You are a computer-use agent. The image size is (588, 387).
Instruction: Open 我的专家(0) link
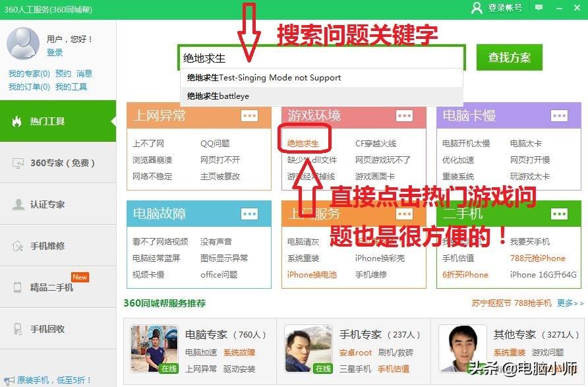click(29, 73)
